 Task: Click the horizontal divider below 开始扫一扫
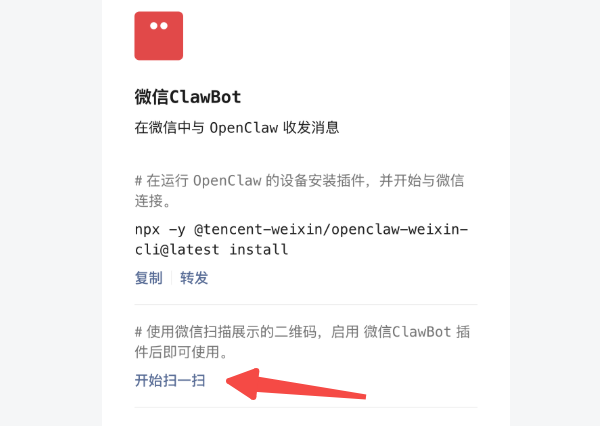pyautogui.click(x=306, y=407)
